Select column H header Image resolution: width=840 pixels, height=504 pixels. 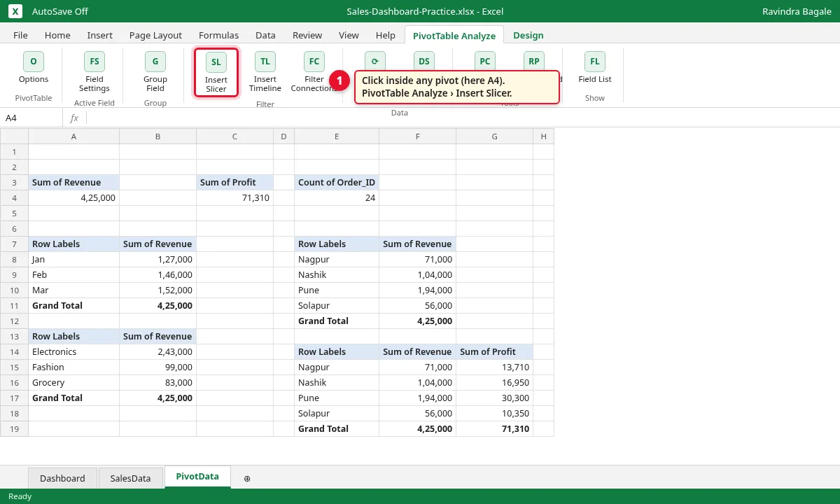[544, 136]
